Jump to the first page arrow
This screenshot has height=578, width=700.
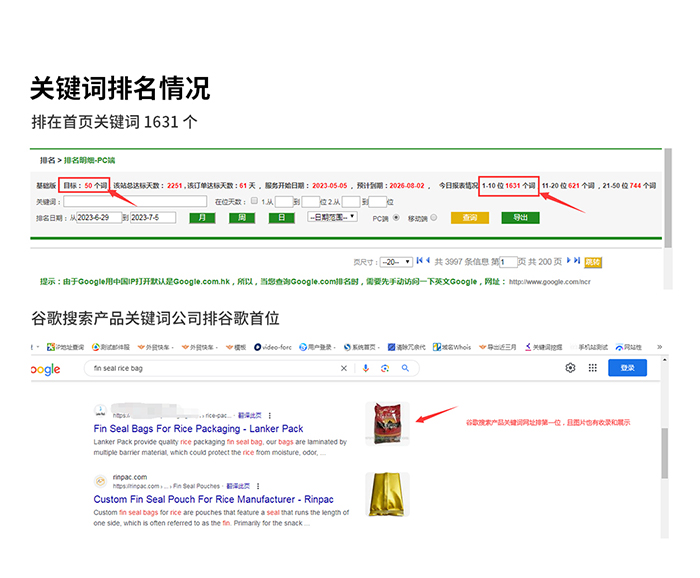click(418, 261)
